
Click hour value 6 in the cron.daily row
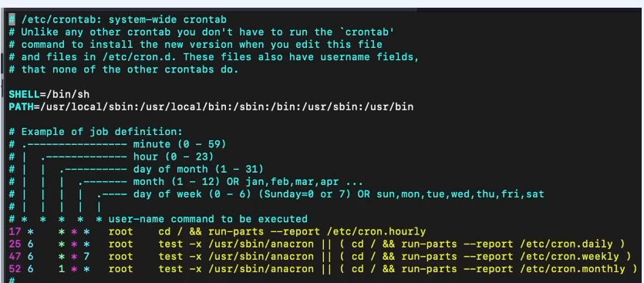click(x=30, y=244)
